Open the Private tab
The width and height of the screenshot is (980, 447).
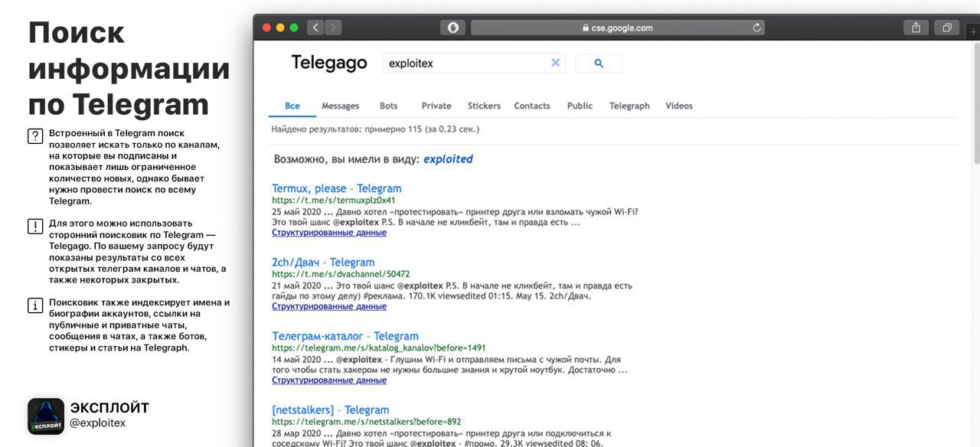click(436, 106)
